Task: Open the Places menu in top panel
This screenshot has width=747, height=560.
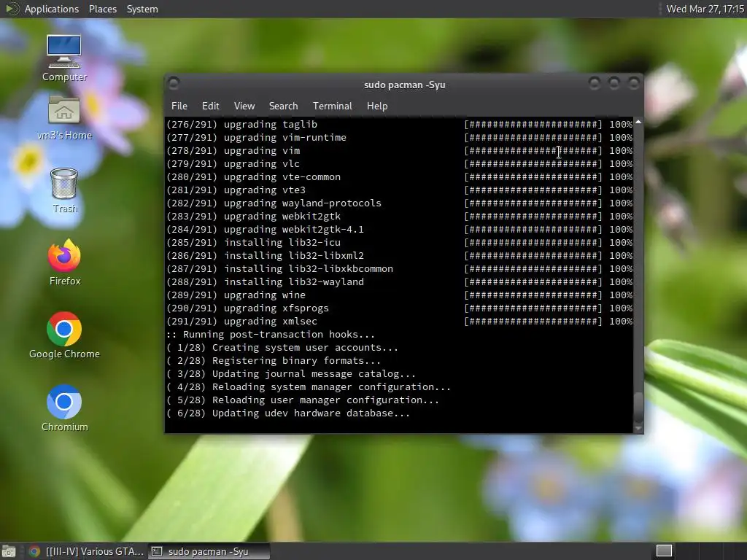Action: pos(102,9)
